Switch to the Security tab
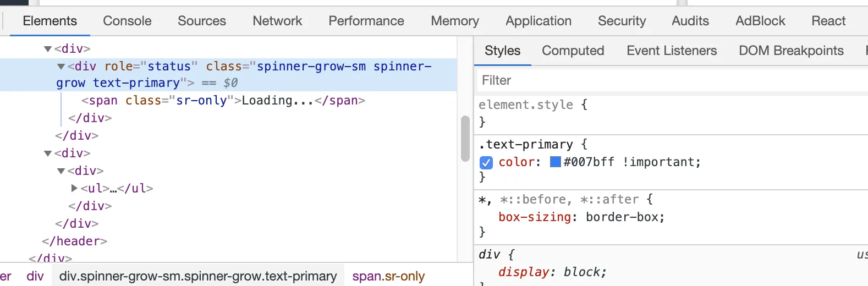This screenshot has height=286, width=868. point(622,21)
